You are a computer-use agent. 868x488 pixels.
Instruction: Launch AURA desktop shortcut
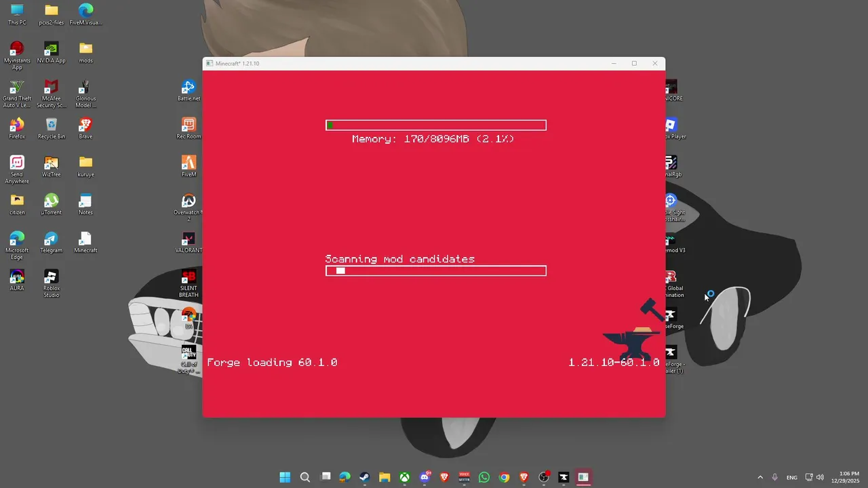point(17,280)
